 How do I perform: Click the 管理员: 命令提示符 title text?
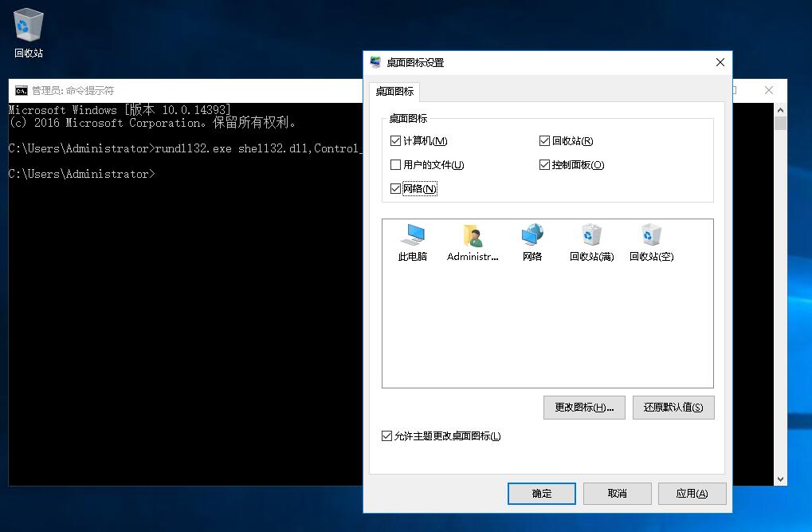click(x=73, y=91)
